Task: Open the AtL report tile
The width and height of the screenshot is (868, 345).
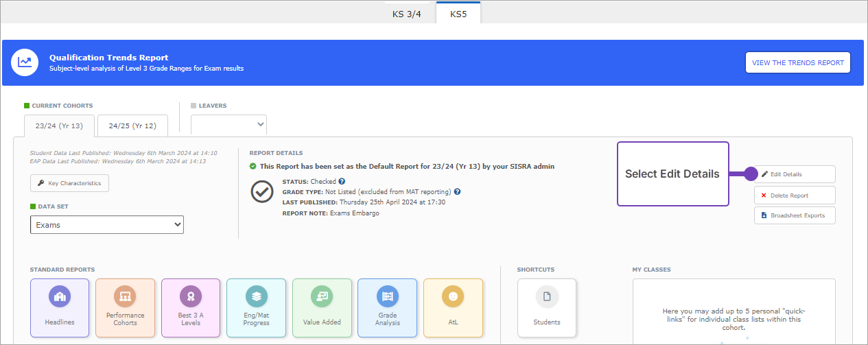Action: [x=453, y=307]
